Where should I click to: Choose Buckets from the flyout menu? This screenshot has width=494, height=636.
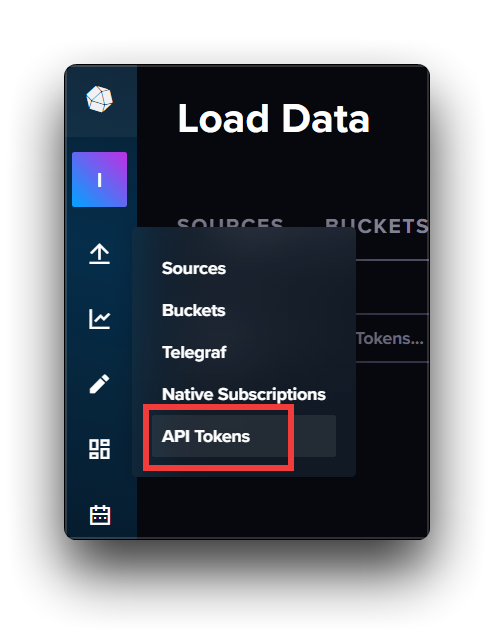coord(193,310)
